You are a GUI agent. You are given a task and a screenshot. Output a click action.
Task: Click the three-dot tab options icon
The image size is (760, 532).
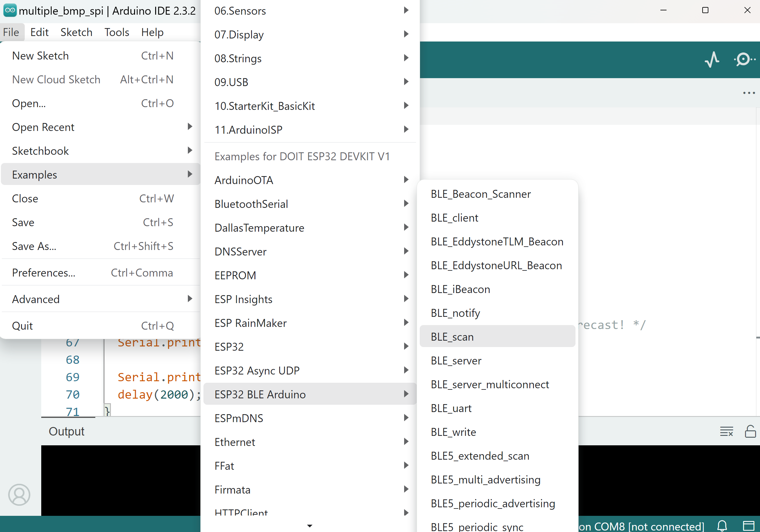(749, 93)
